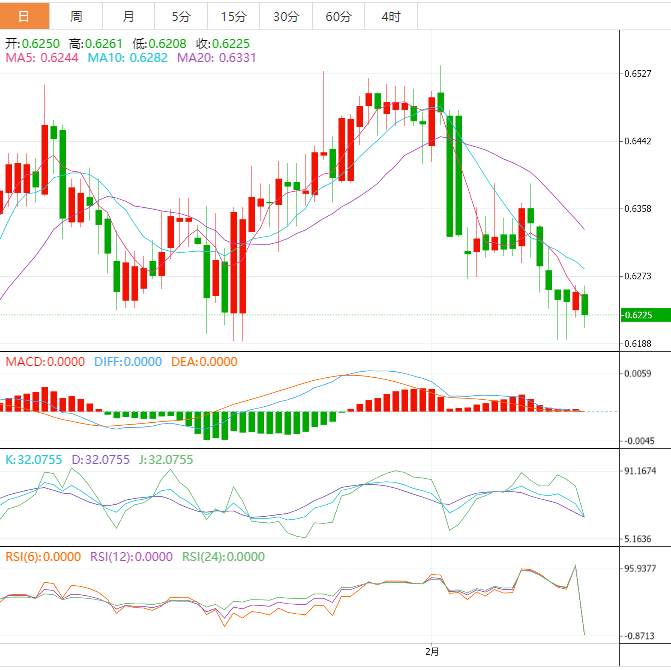The width and height of the screenshot is (671, 670).
Task: Switch chart to 5分 interval
Action: [181, 16]
